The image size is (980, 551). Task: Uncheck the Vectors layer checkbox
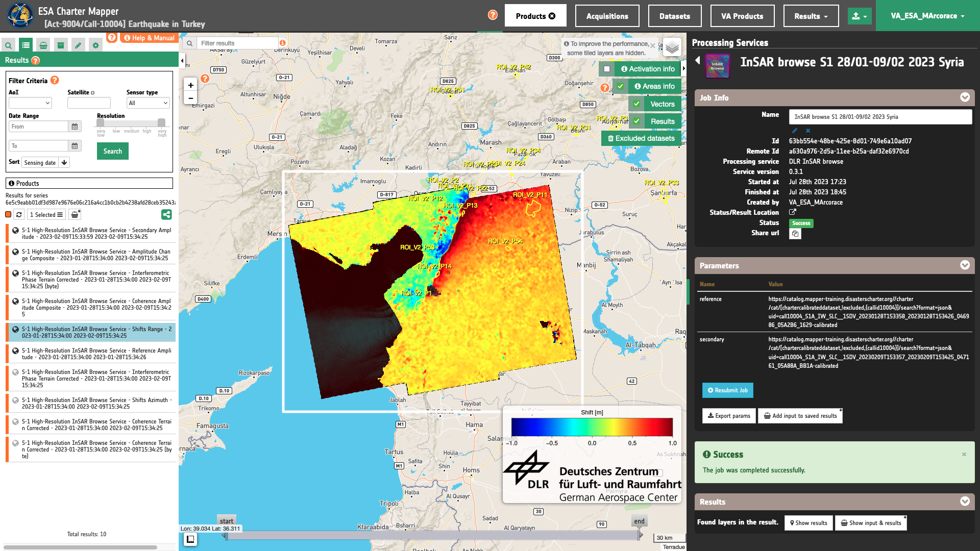coord(636,104)
